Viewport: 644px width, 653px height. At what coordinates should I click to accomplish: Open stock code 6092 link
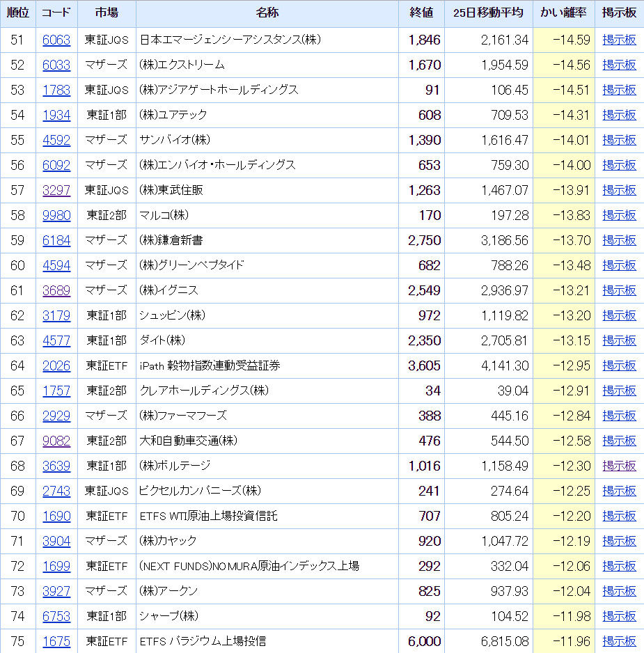(x=56, y=165)
